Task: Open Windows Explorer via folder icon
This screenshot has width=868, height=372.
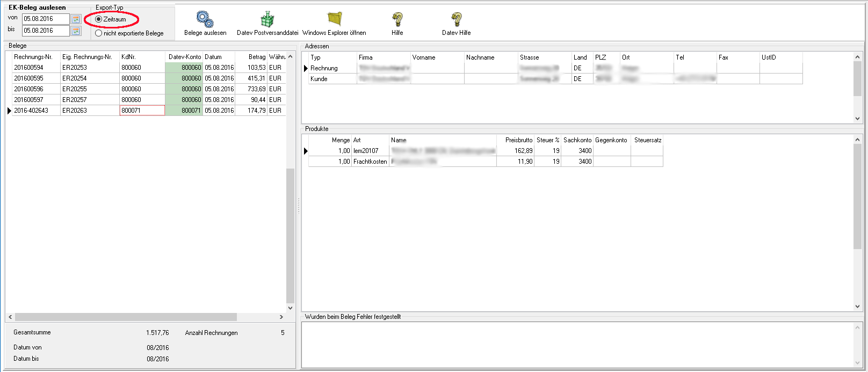Action: click(334, 20)
